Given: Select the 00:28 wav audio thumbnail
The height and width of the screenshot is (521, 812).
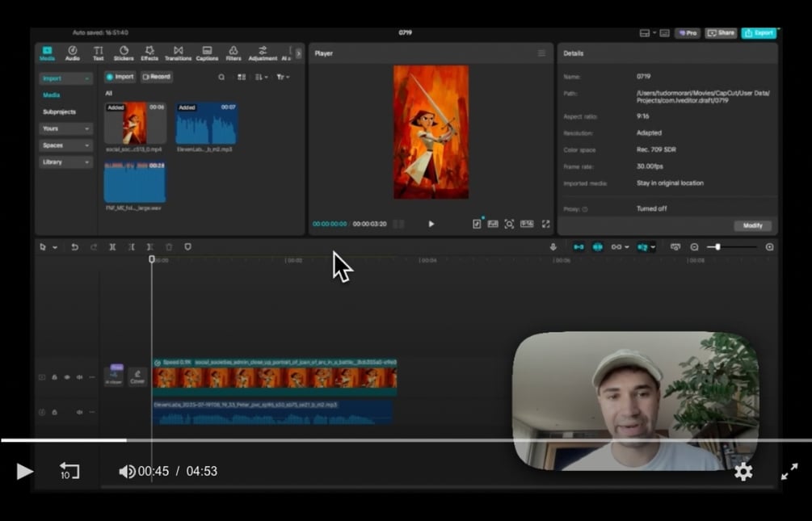Looking at the screenshot, I should (135, 182).
